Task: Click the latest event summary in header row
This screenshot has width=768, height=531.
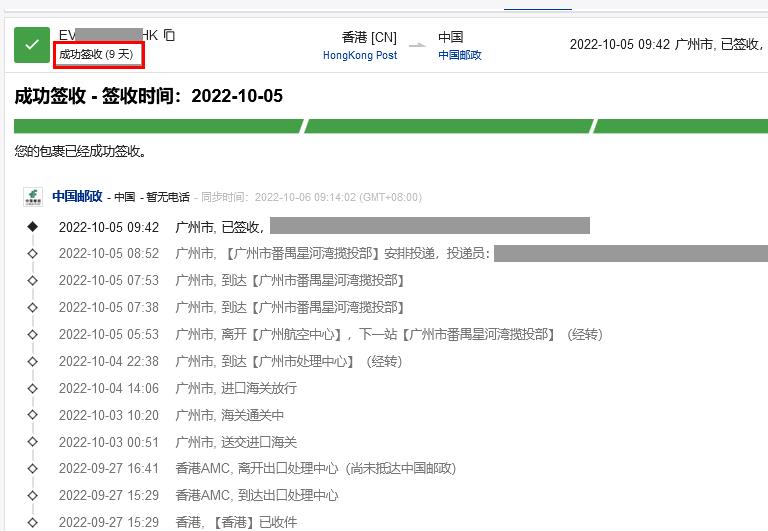Action: (x=665, y=44)
